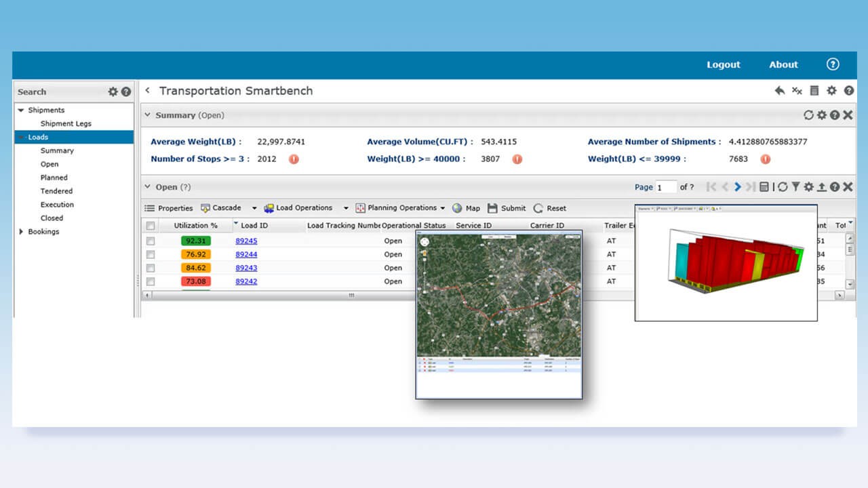Open load 89244 via its link
Image resolution: width=868 pixels, height=488 pixels.
point(245,254)
